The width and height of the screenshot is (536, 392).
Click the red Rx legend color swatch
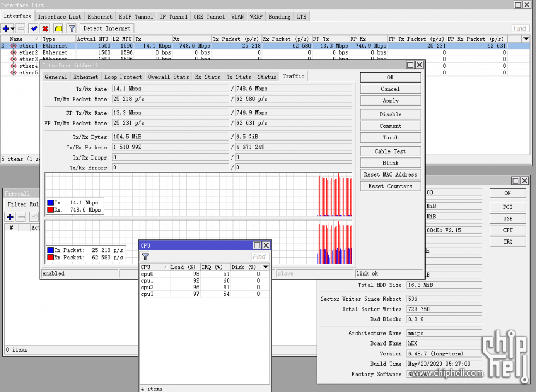tap(50, 209)
